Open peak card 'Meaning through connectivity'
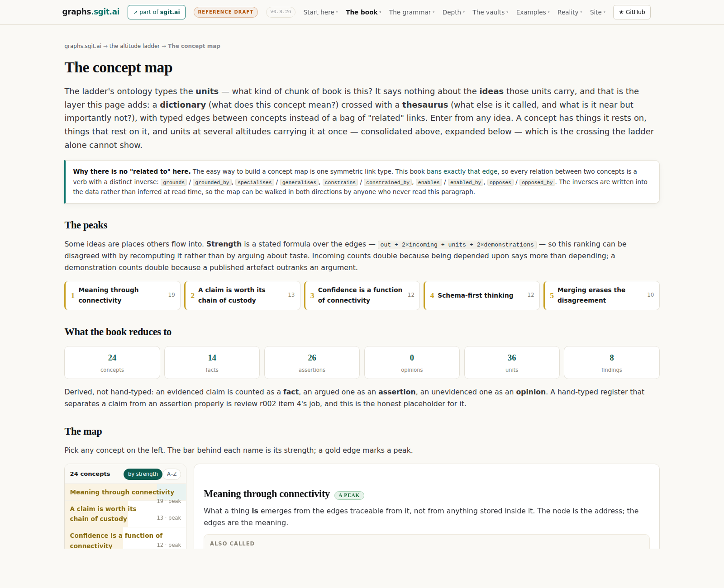This screenshot has height=588, width=724. coord(123,295)
